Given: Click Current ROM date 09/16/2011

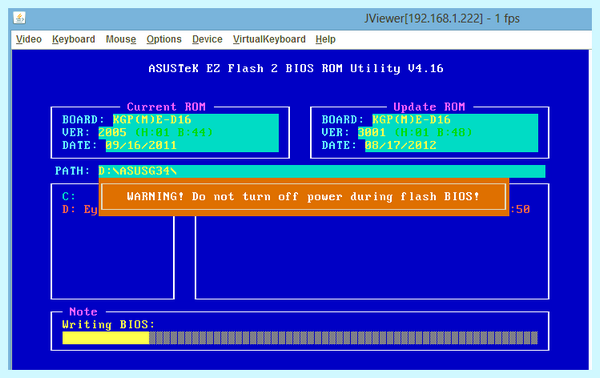Looking at the screenshot, I should [141, 145].
